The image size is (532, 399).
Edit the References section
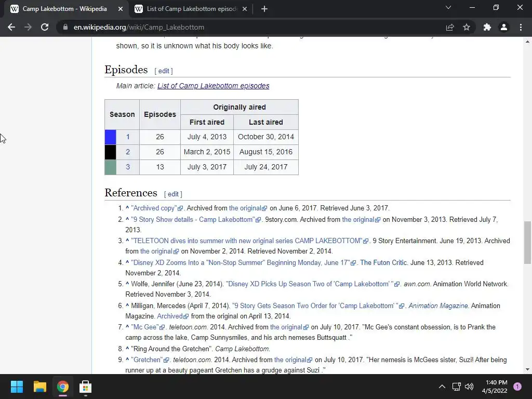tap(173, 194)
